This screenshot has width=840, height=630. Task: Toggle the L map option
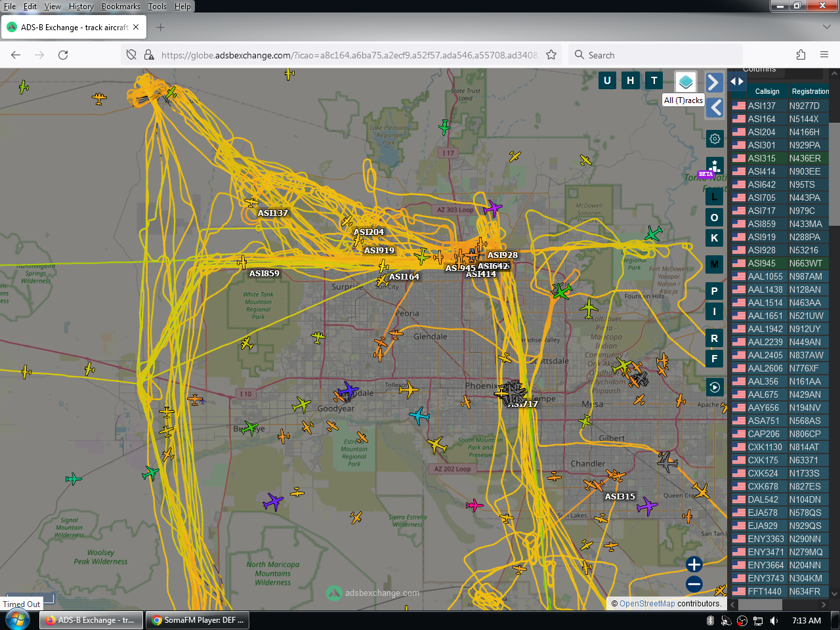tap(715, 196)
